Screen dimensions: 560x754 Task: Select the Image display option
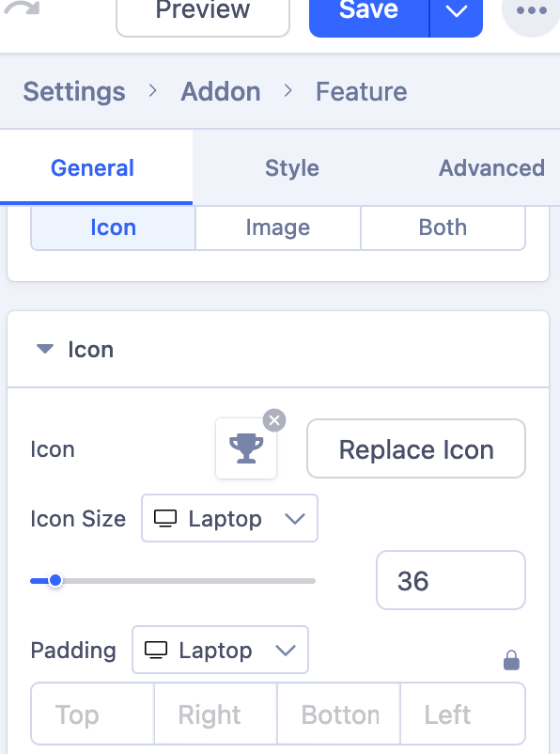click(277, 227)
